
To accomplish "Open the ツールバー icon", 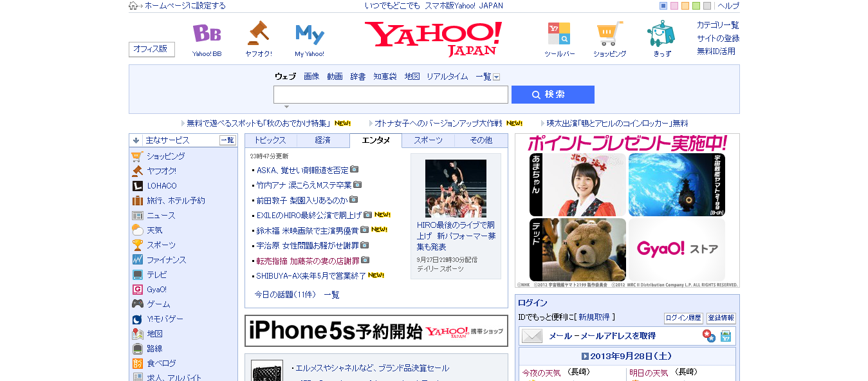I will click(x=559, y=33).
